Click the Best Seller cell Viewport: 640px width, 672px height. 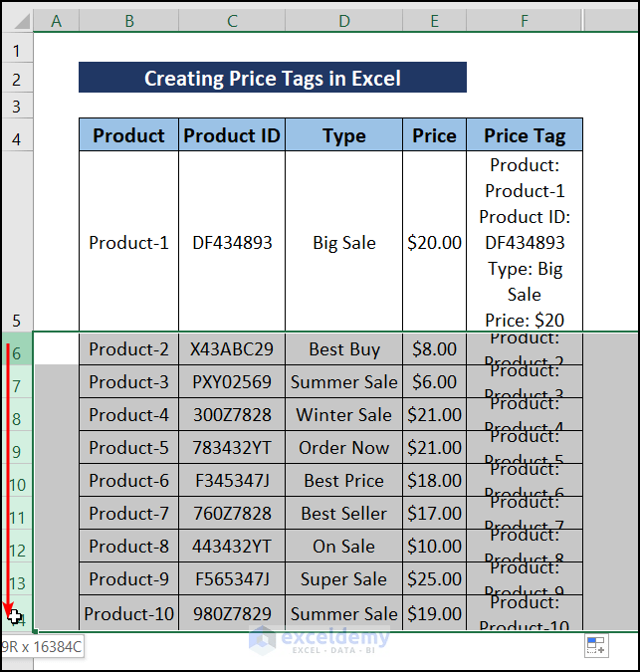coord(344,513)
